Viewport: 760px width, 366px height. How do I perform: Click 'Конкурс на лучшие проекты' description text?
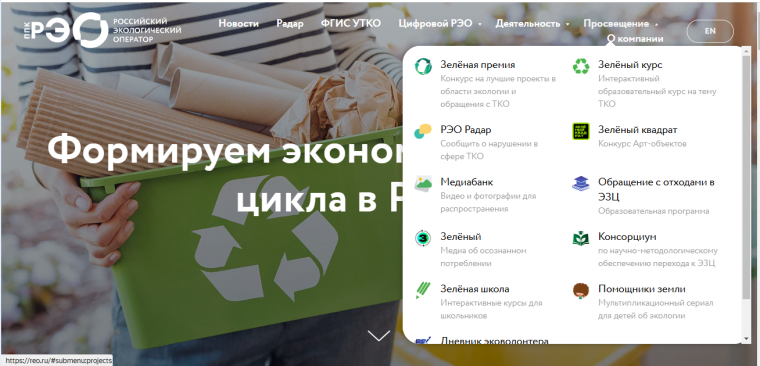tap(498, 91)
